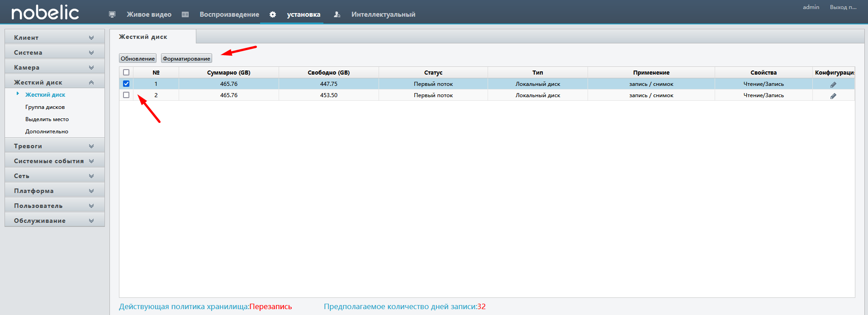Click the Суммарно (GB) column header

[x=229, y=72]
